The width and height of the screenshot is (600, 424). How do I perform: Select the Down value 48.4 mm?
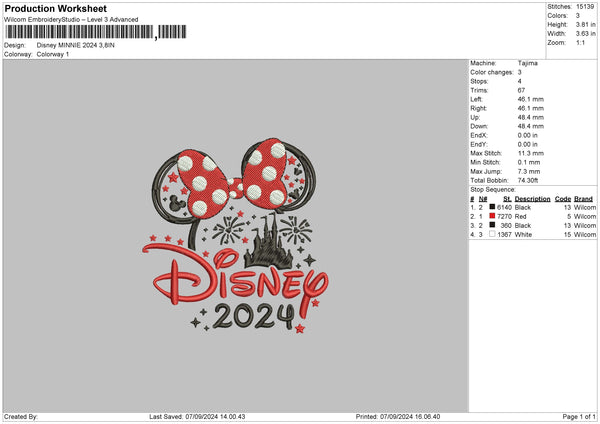pos(531,126)
